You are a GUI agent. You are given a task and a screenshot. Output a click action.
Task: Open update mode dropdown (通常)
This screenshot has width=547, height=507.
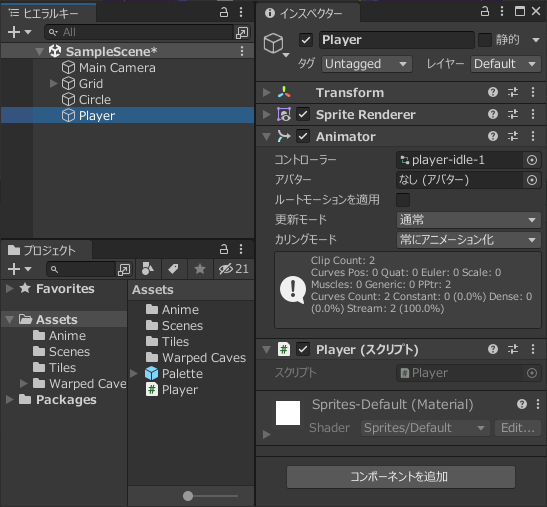tap(469, 220)
